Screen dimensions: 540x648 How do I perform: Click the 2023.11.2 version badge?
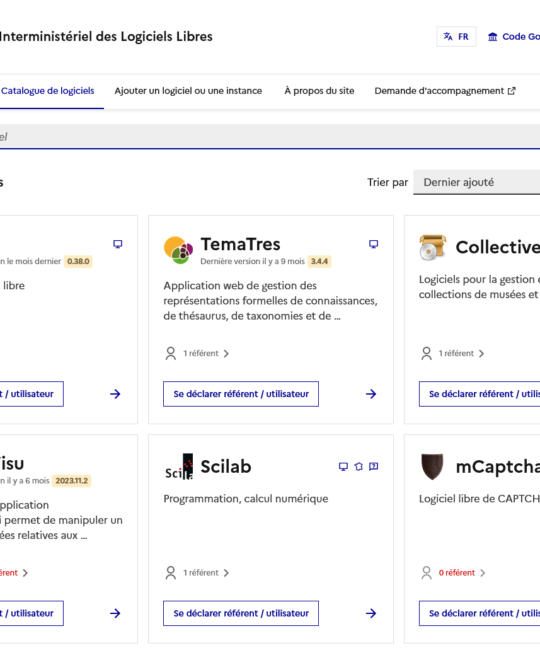(x=71, y=481)
